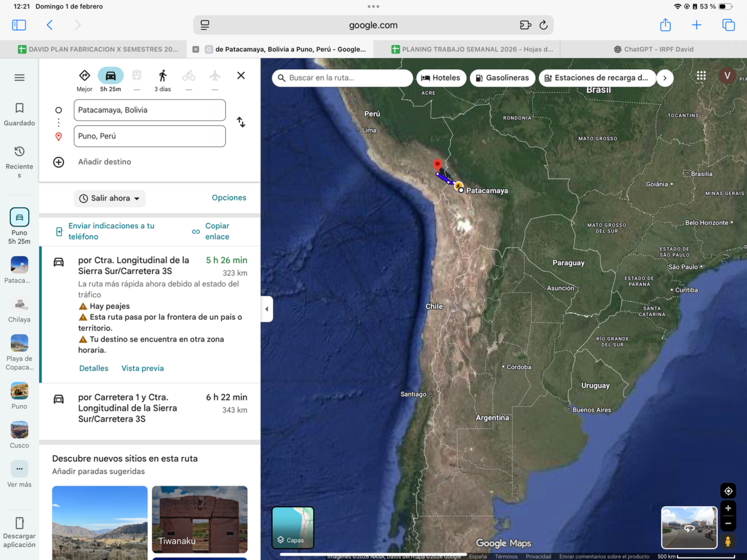Open Guardado saved places
Viewport: 747px width, 560px height.
click(19, 114)
